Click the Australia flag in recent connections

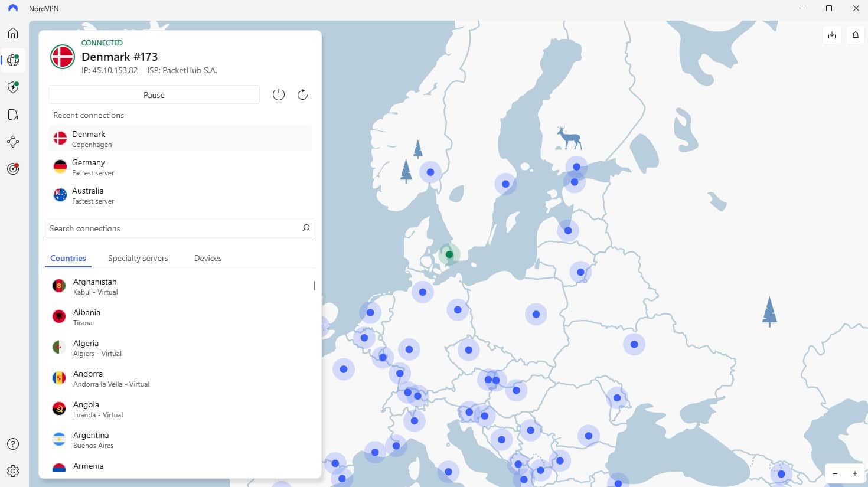coord(60,195)
